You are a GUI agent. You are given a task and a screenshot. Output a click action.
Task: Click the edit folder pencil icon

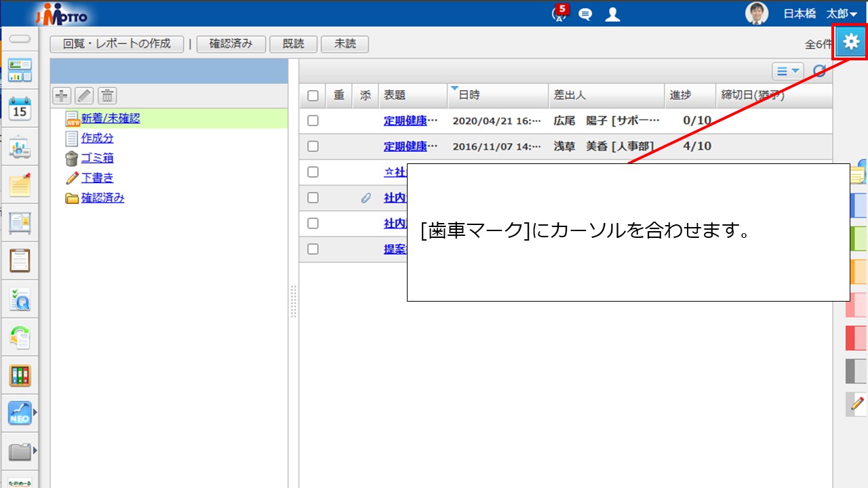84,96
